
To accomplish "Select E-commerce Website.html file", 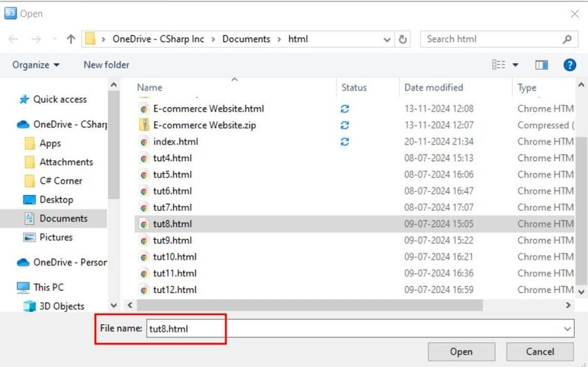I will [x=208, y=109].
